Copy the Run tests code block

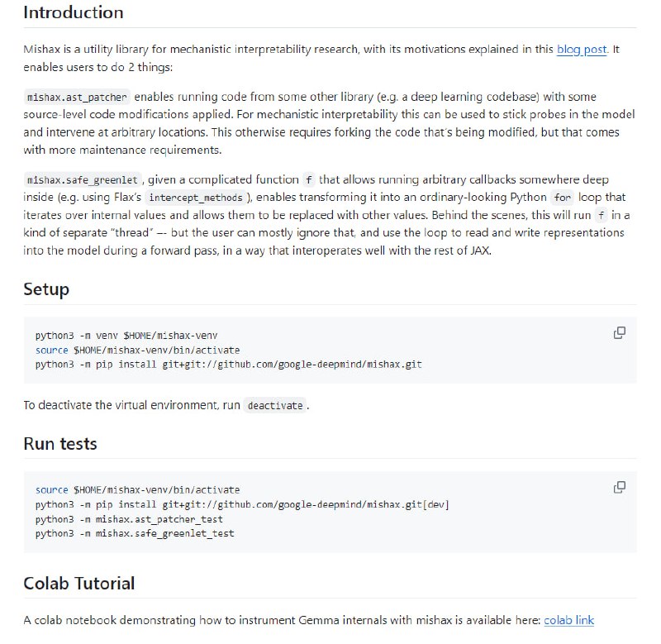tap(619, 488)
